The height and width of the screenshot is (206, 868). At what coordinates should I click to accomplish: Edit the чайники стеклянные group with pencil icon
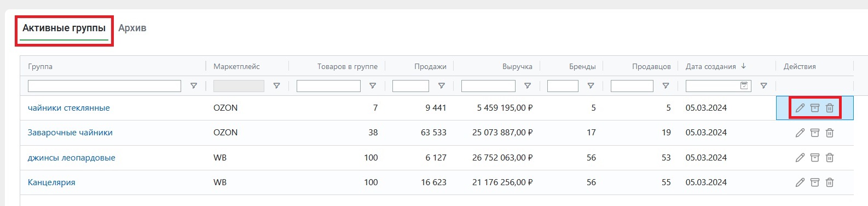point(800,108)
